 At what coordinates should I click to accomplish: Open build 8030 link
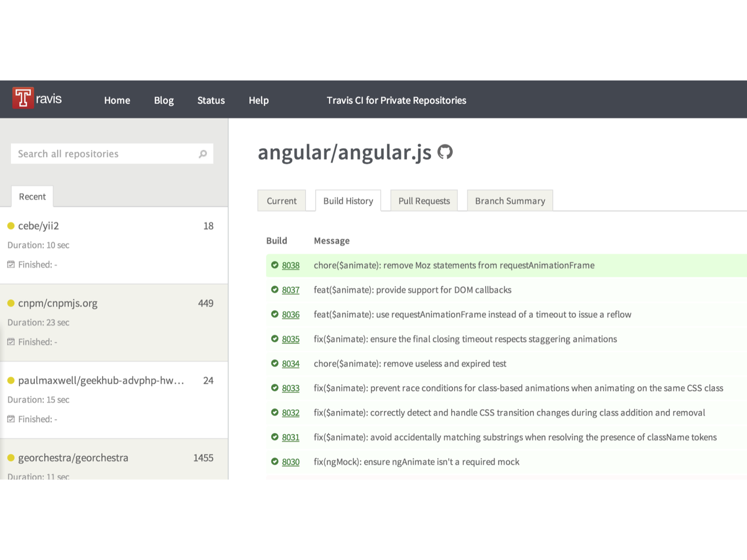291,462
